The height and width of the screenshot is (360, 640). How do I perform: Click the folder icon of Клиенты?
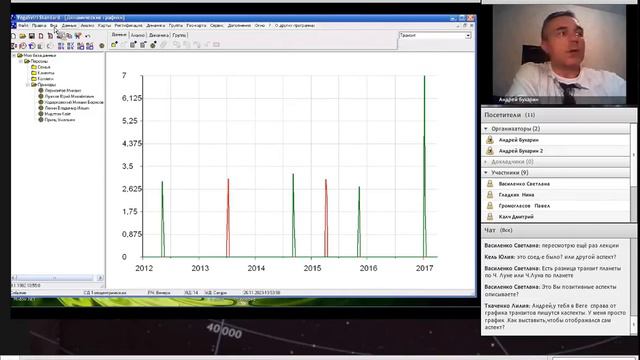pyautogui.click(x=34, y=73)
